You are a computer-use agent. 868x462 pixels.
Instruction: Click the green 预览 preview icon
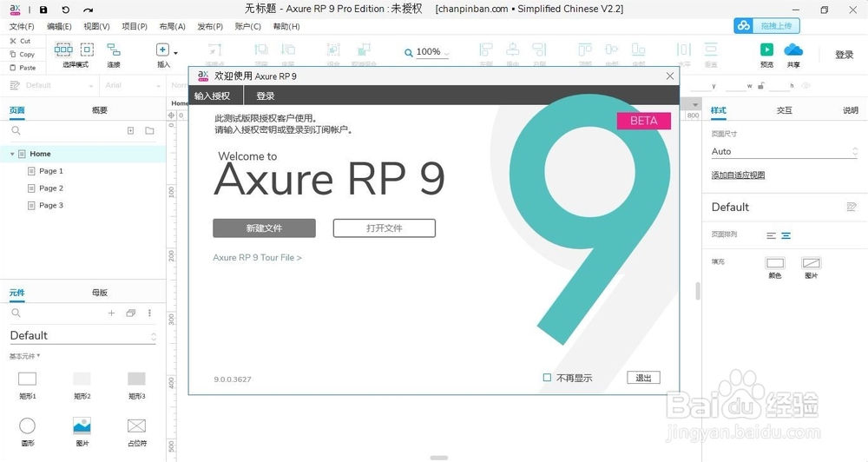[766, 49]
